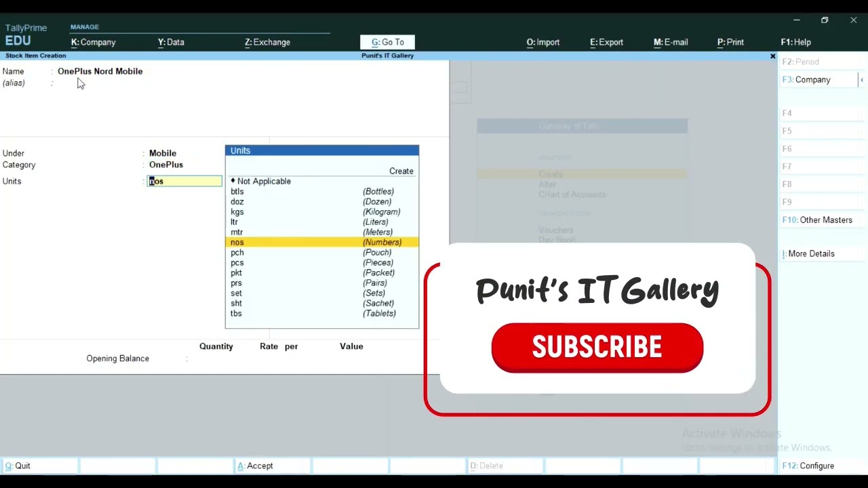Click D: Delete in bottom bar
Viewport: 868px width, 488px height.
click(505, 466)
